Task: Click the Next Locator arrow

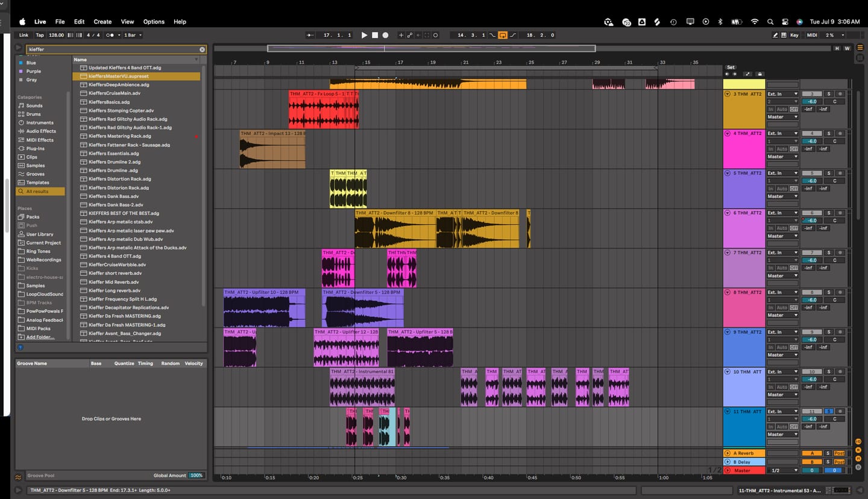Action: tap(734, 74)
